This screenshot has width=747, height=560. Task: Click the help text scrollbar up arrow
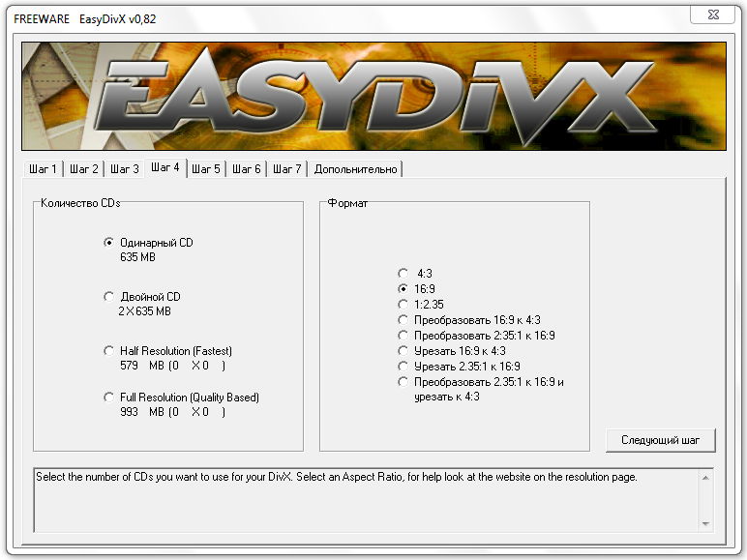[x=705, y=478]
